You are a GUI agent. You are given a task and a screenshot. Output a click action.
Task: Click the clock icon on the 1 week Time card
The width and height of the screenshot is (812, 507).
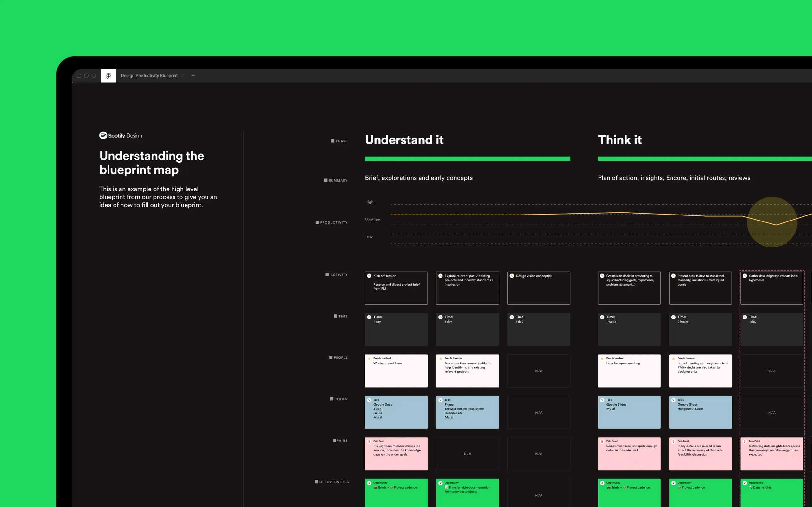click(602, 317)
